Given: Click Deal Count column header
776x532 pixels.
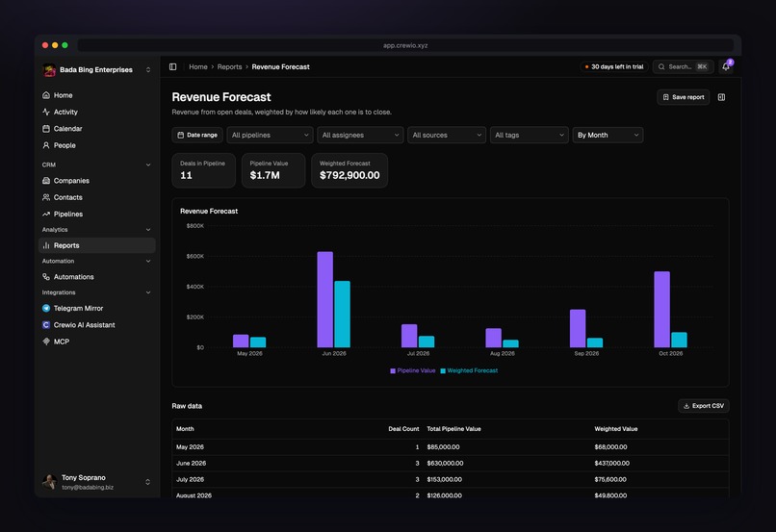Looking at the screenshot, I should (403, 429).
